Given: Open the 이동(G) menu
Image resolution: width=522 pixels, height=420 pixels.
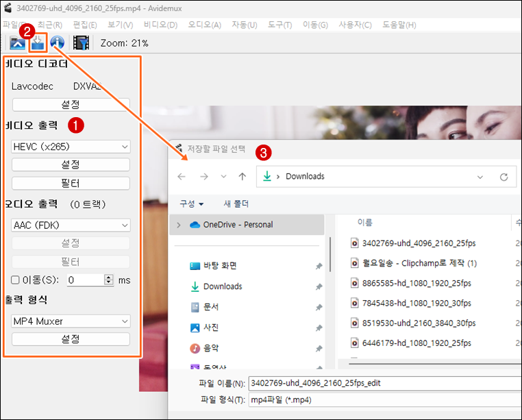Looking at the screenshot, I should 315,25.
